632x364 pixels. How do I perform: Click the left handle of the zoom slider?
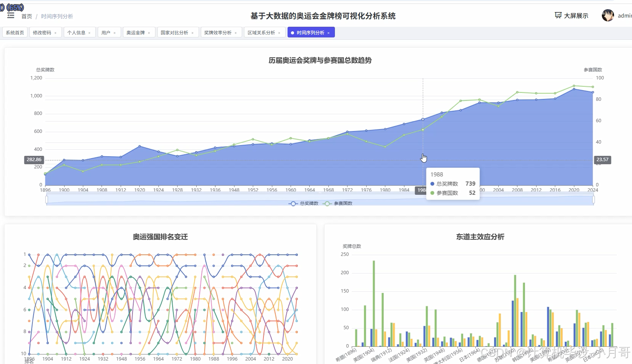(x=47, y=199)
